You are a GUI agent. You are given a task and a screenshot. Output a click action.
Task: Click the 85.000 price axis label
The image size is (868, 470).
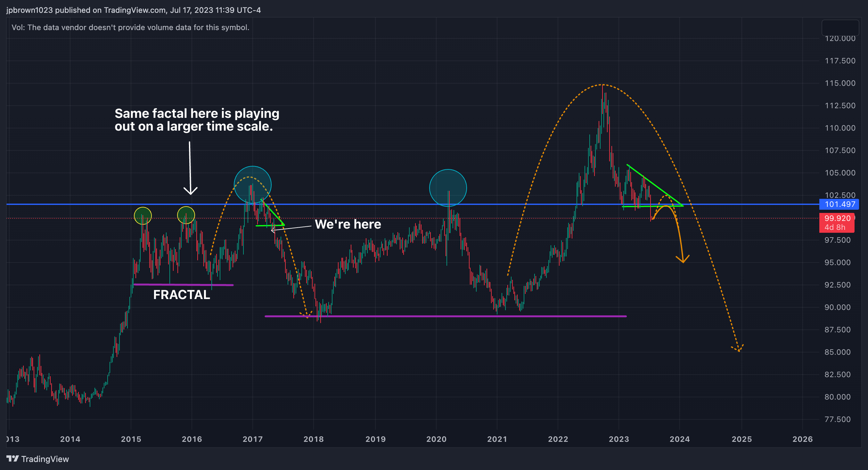tap(837, 352)
